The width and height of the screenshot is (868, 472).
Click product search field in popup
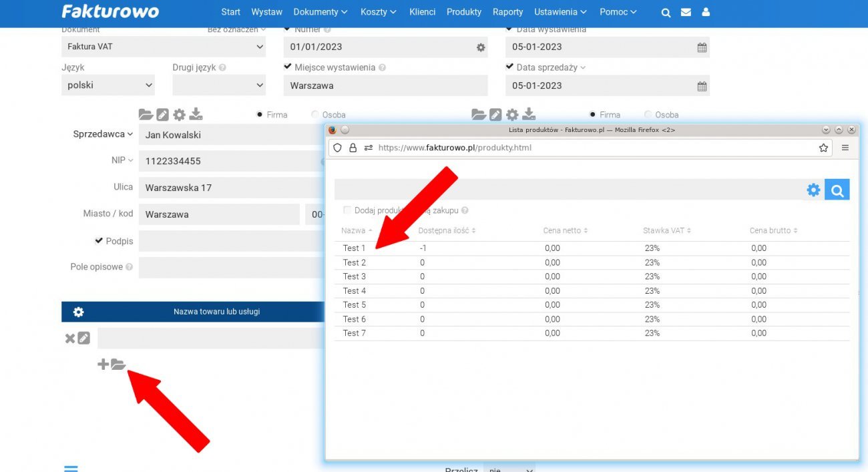[x=568, y=190]
